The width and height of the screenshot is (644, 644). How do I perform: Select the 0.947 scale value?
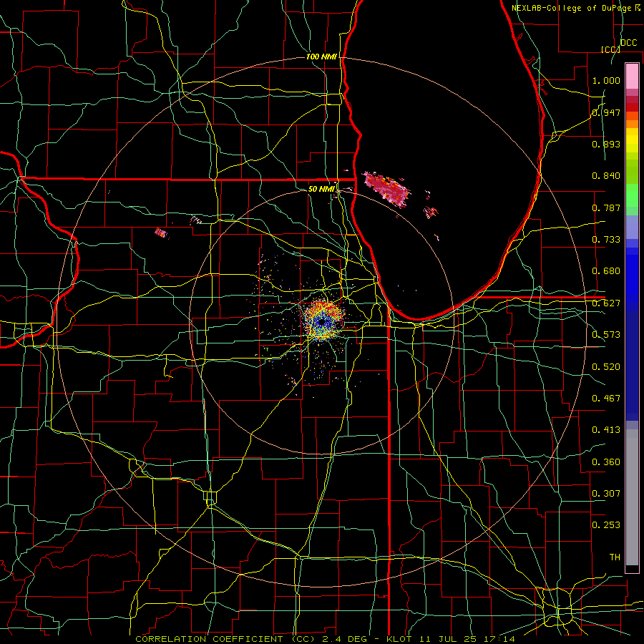(x=606, y=112)
